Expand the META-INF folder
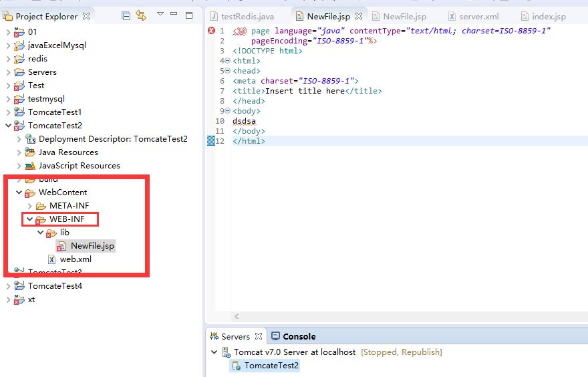Image resolution: width=588 pixels, height=377 pixels. point(30,206)
